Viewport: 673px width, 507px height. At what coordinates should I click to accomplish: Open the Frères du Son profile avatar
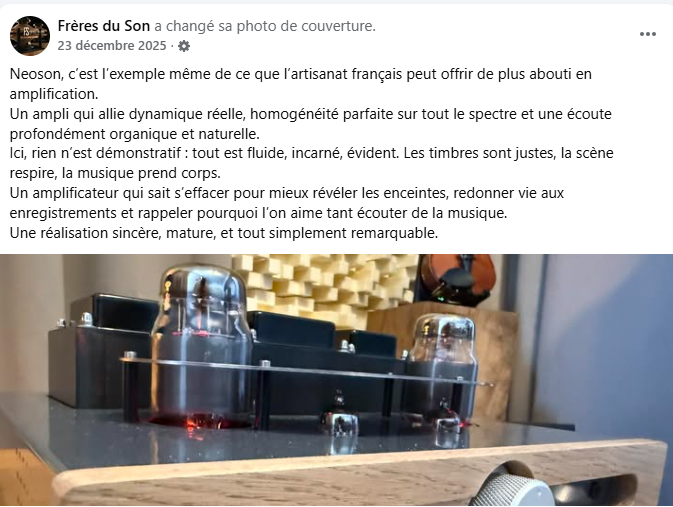pos(30,36)
